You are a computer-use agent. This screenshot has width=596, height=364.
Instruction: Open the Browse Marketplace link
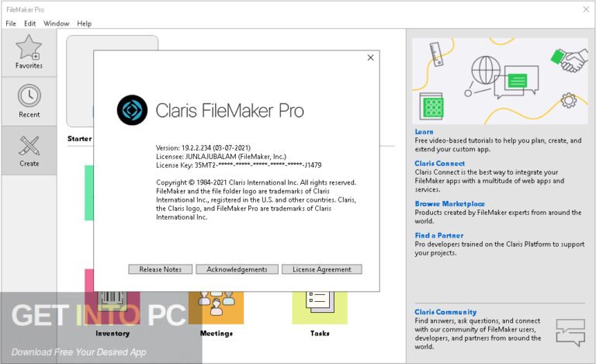pos(449,203)
